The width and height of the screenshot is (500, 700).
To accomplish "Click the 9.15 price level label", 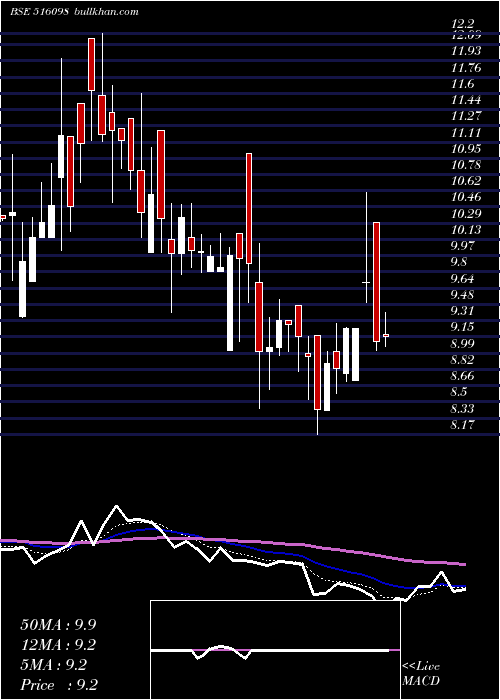I will (x=463, y=327).
